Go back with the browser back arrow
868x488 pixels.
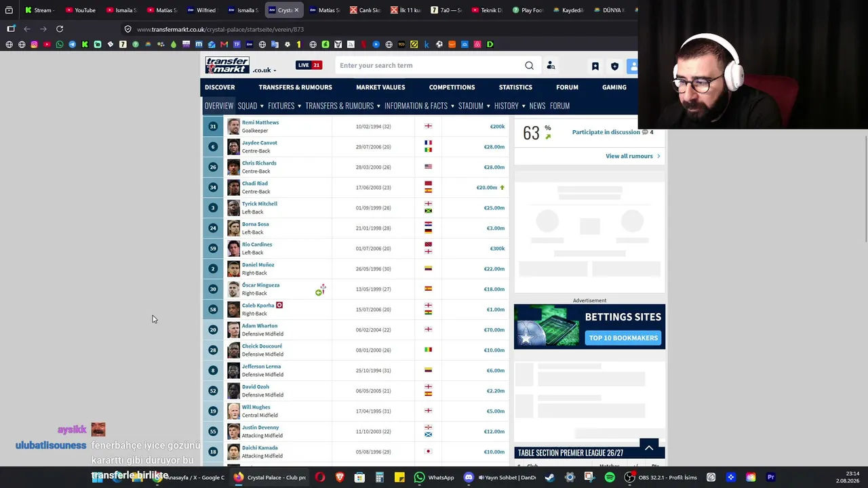tap(27, 29)
